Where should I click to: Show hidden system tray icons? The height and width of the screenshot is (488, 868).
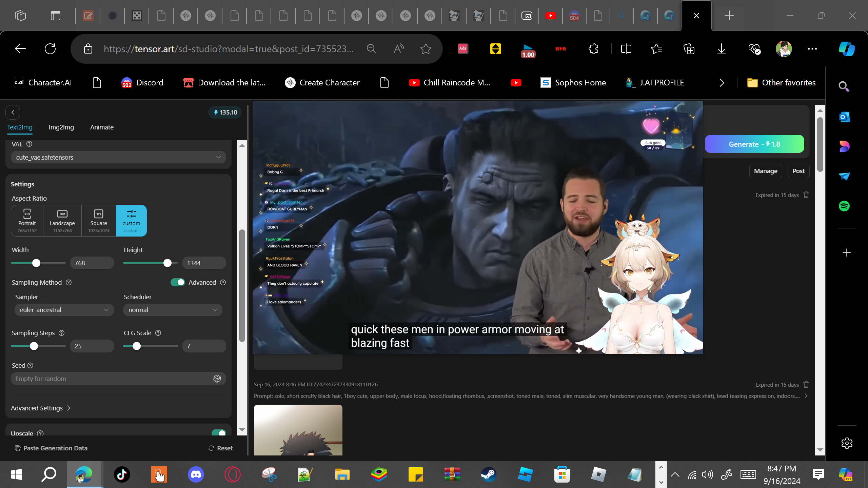(675, 474)
